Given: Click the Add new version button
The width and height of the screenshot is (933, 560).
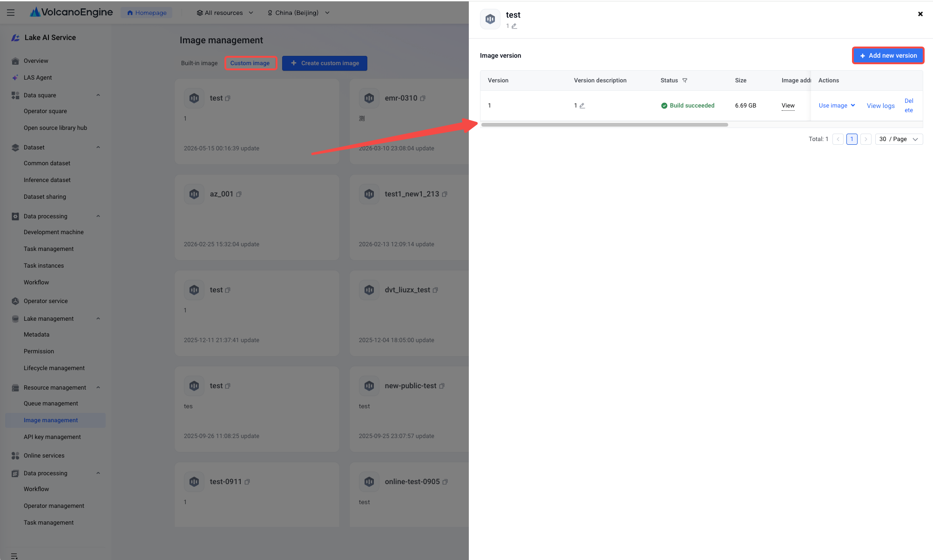Looking at the screenshot, I should tap(888, 55).
